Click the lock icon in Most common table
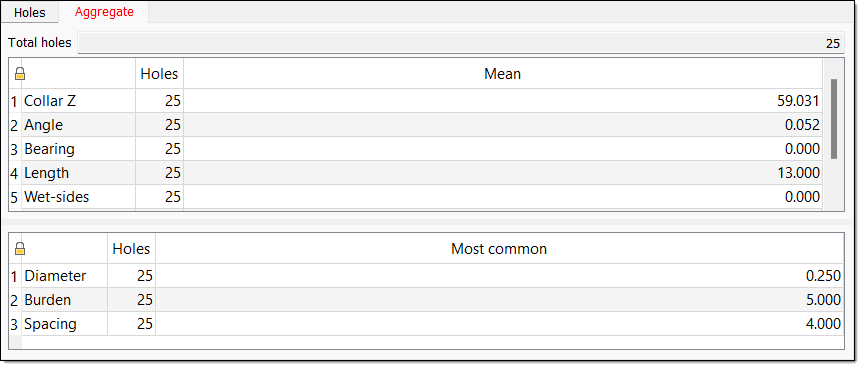 coord(20,249)
